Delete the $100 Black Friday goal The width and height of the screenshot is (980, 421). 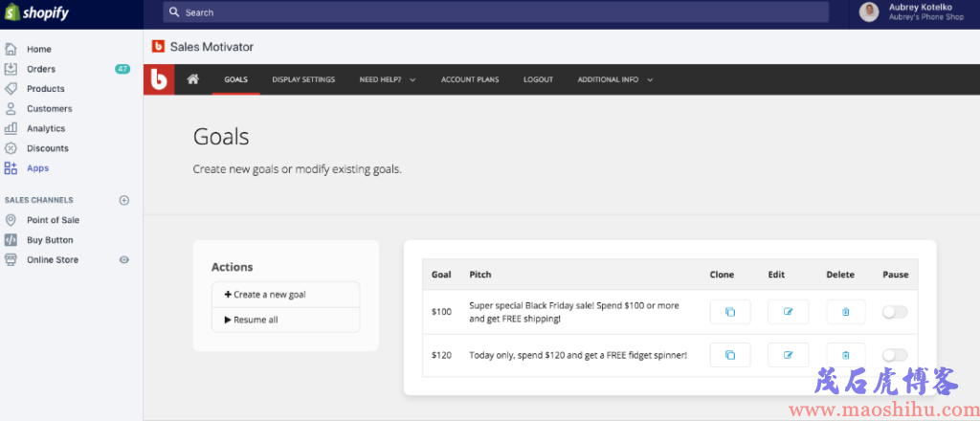[846, 312]
